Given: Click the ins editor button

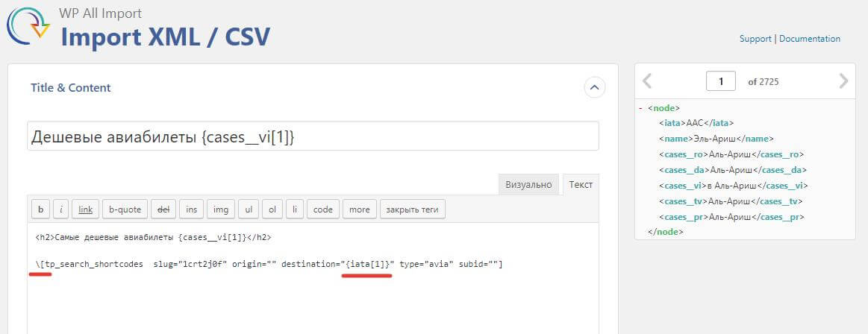Looking at the screenshot, I should (192, 209).
